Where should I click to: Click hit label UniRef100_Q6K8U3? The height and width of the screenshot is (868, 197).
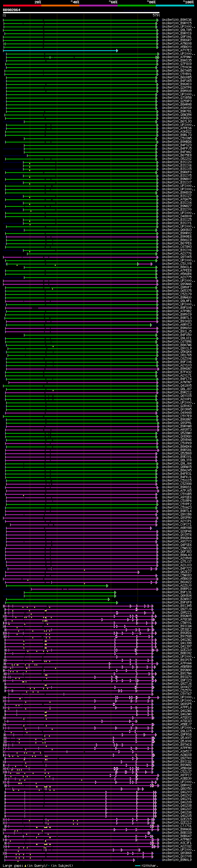click(177, 230)
